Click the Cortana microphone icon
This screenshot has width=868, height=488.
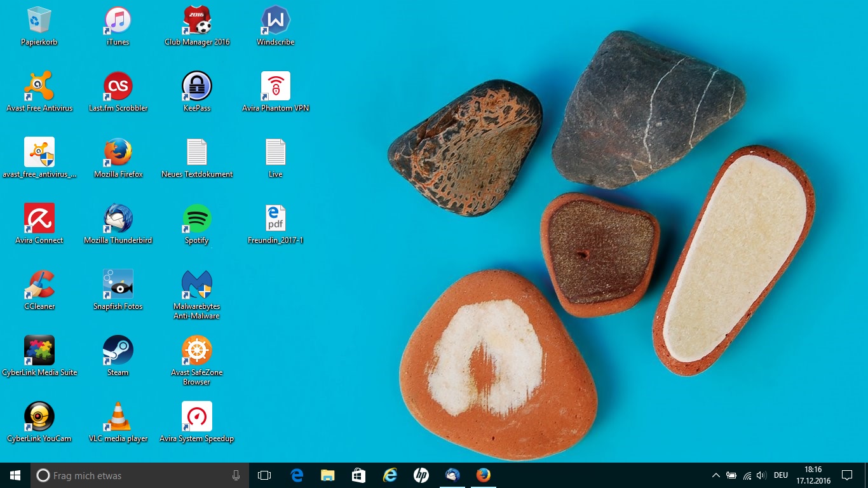point(236,475)
